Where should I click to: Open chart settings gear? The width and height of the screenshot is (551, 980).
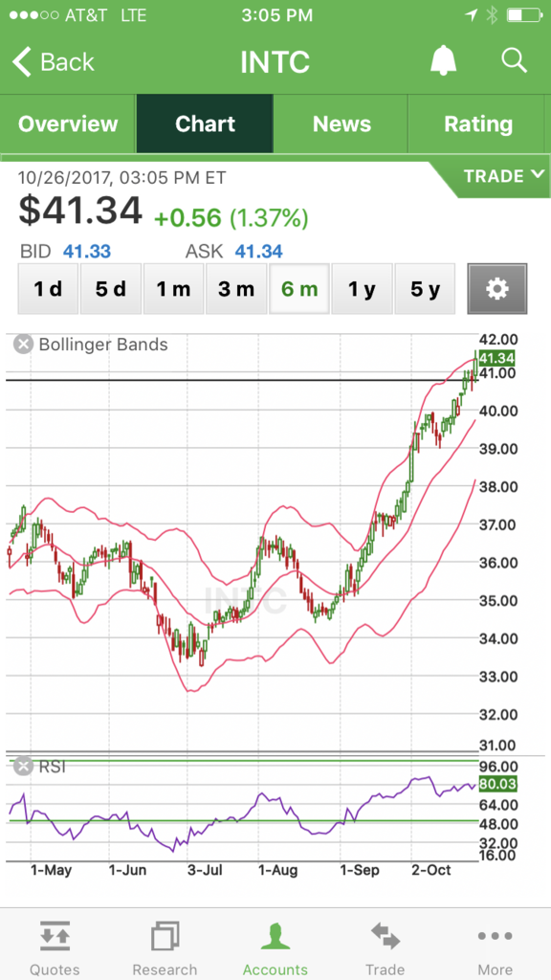pyautogui.click(x=497, y=289)
